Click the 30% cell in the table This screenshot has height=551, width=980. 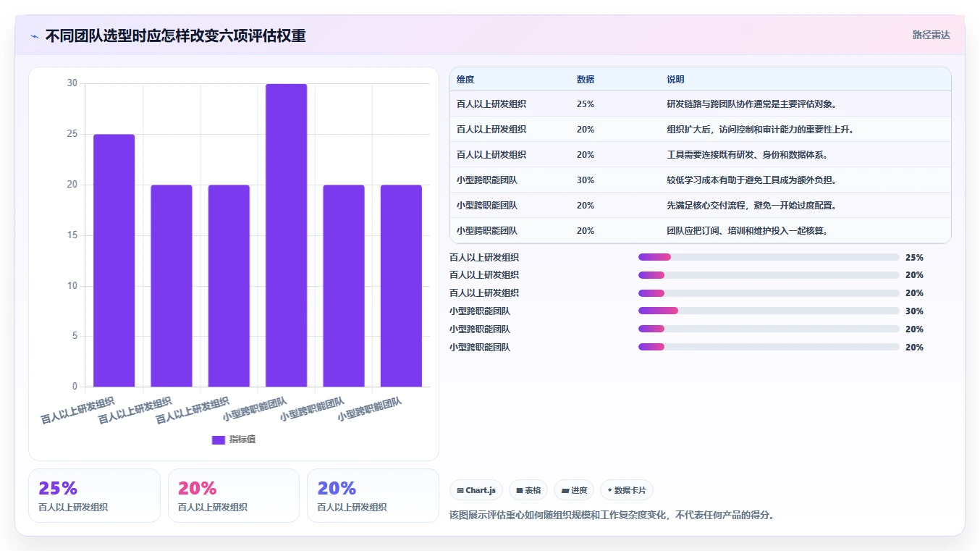pyautogui.click(x=586, y=180)
